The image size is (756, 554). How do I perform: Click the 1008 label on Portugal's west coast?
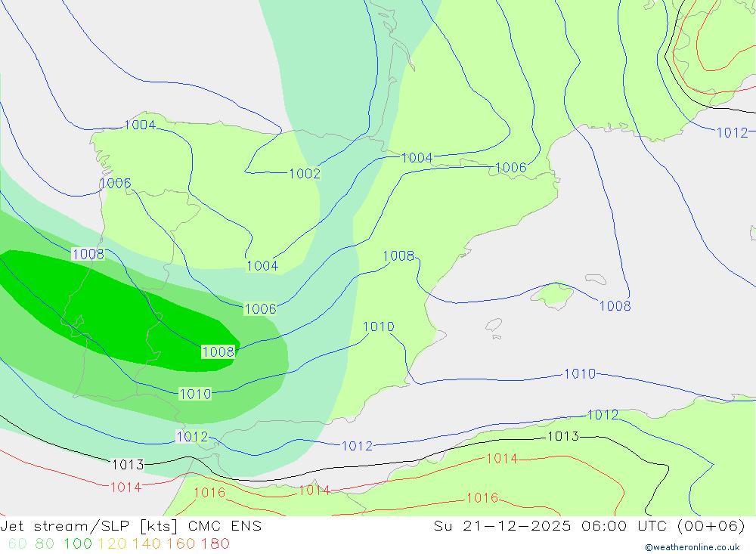click(88, 254)
